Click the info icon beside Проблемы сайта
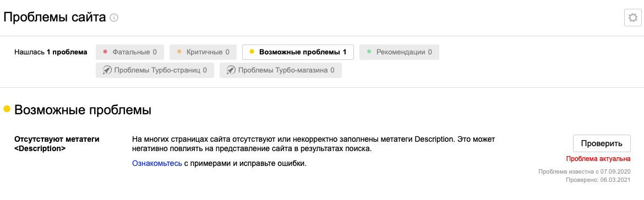This screenshot has height=200, width=644. (114, 18)
